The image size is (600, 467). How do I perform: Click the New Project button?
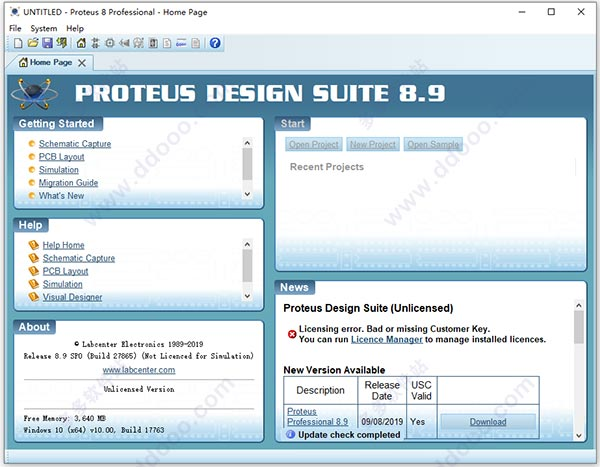click(x=373, y=144)
